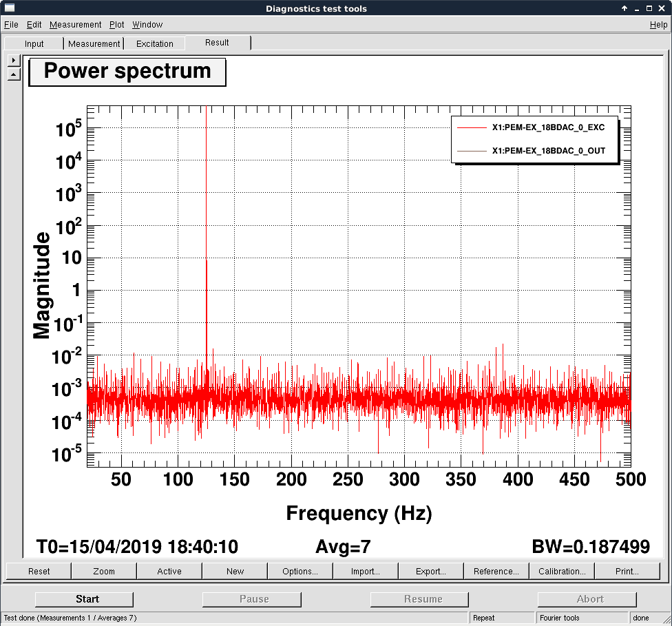Viewport: 672px width, 626px height.
Task: Open the Edit menu
Action: [34, 24]
